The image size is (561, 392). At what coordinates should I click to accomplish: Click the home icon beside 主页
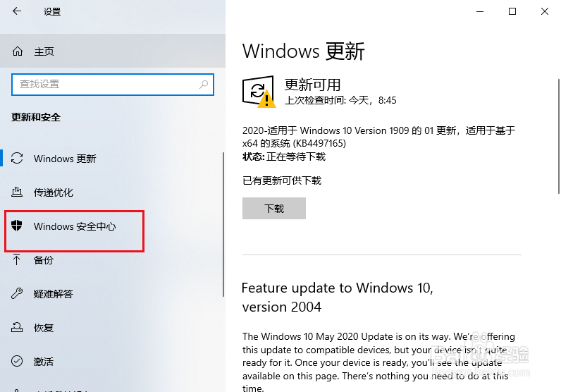tap(18, 51)
